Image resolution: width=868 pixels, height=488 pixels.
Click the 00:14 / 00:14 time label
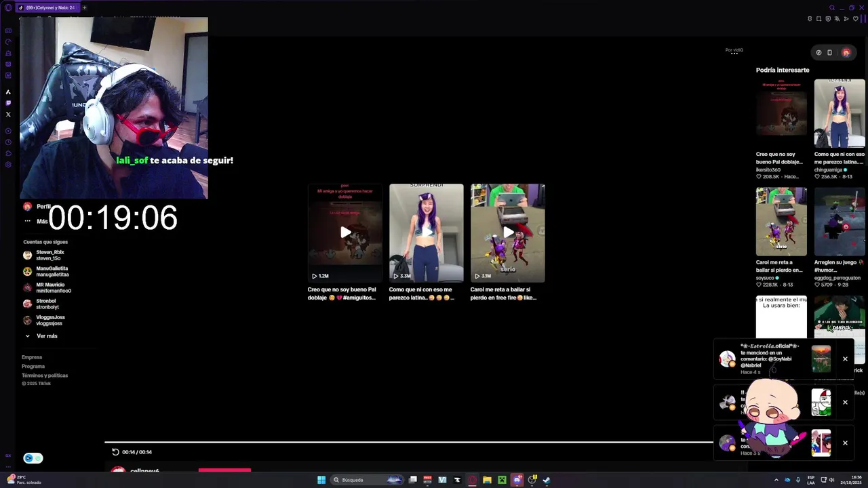point(137,452)
